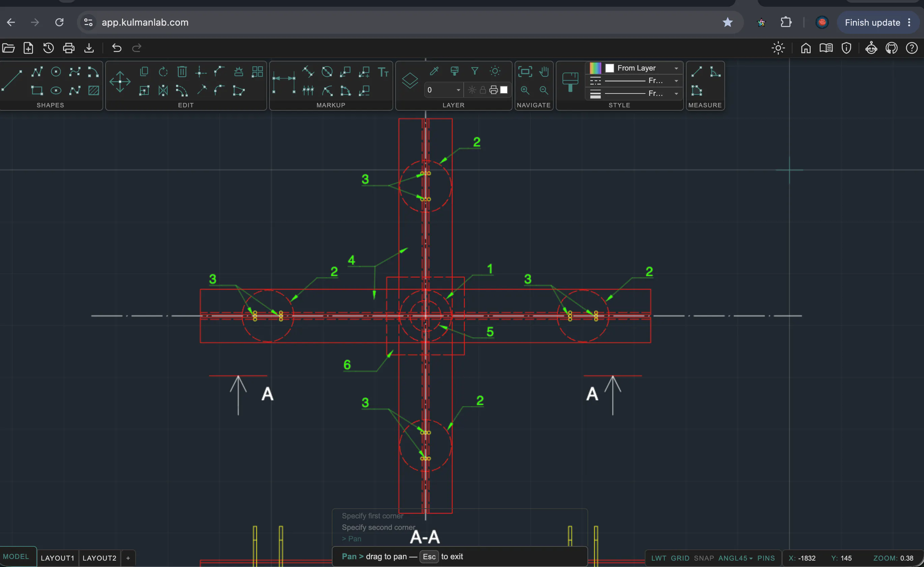This screenshot has width=924, height=567.
Task: Select the Ellipse shape tool
Action: (x=56, y=90)
